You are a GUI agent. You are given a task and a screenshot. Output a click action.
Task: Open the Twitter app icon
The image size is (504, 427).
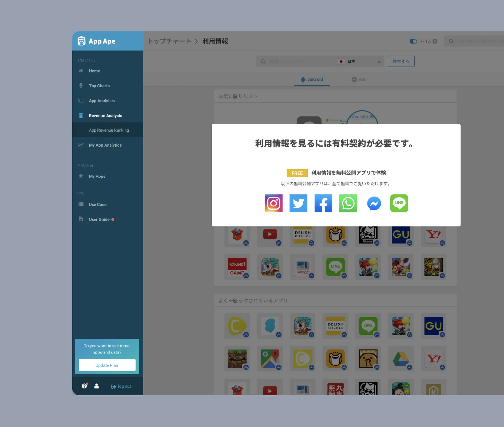298,203
